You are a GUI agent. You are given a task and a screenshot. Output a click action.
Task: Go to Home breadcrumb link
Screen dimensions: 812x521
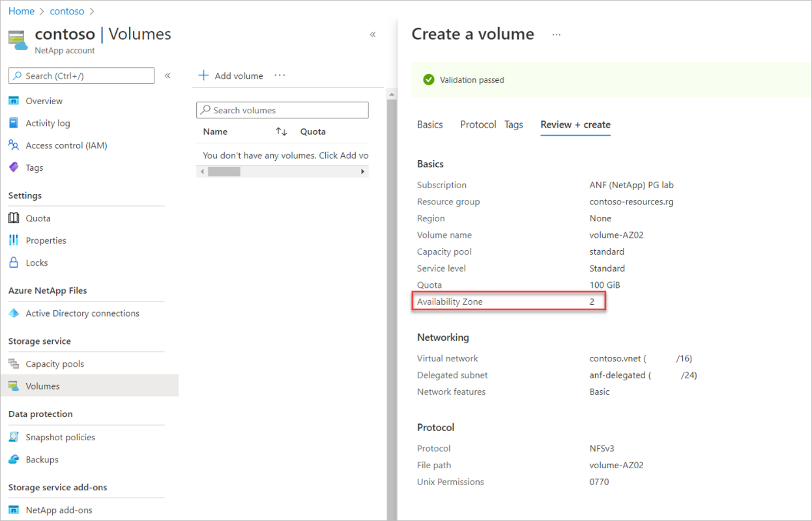(x=22, y=11)
